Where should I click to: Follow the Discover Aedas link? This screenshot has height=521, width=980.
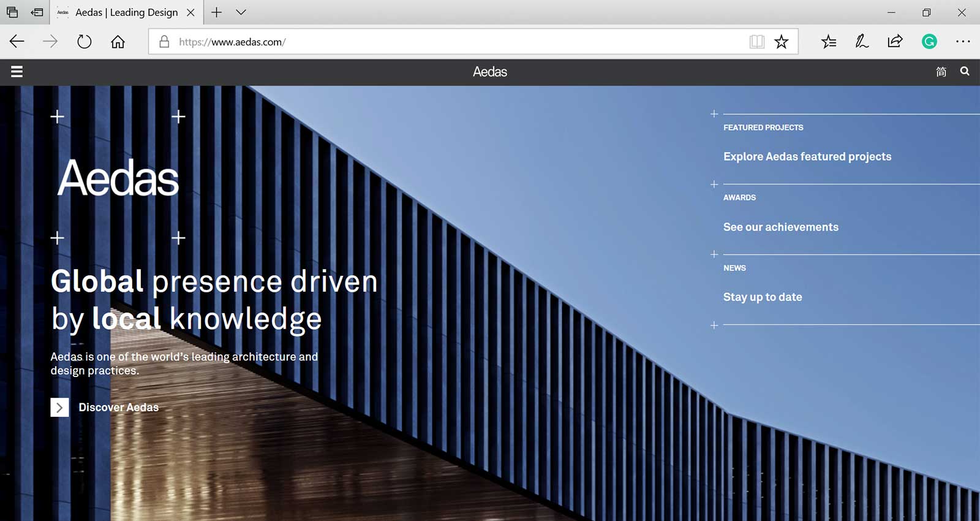click(118, 407)
